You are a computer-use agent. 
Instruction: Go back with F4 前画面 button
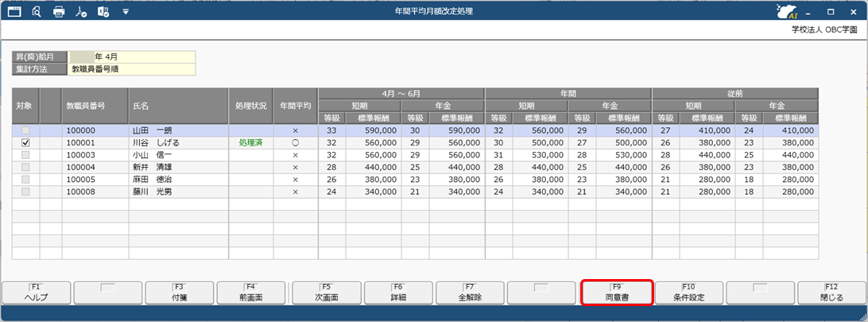[250, 293]
